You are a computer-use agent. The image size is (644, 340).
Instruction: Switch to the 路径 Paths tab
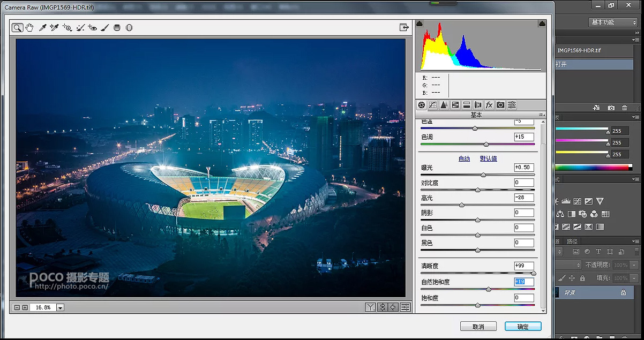572,241
